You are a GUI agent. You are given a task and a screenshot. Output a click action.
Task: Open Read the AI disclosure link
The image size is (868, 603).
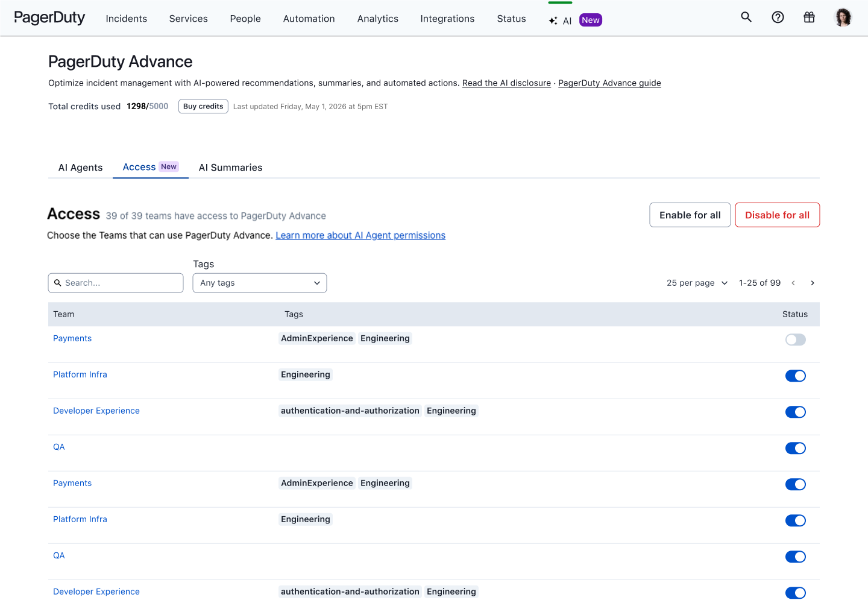tap(506, 83)
